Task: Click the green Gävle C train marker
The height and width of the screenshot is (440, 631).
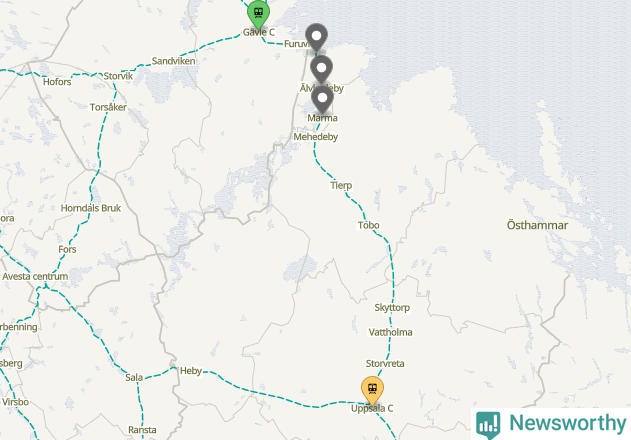Action: pos(258,14)
